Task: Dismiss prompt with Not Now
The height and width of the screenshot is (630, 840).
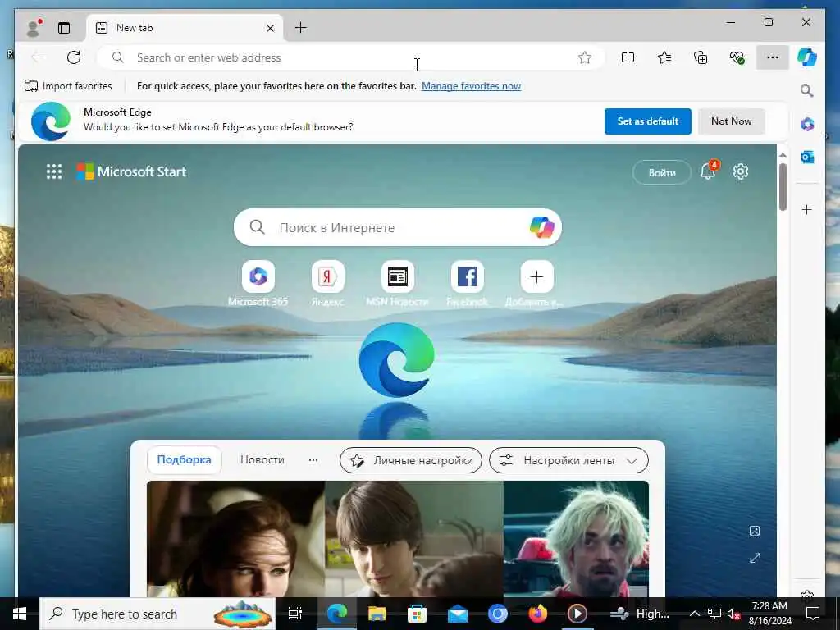Action: (x=731, y=121)
